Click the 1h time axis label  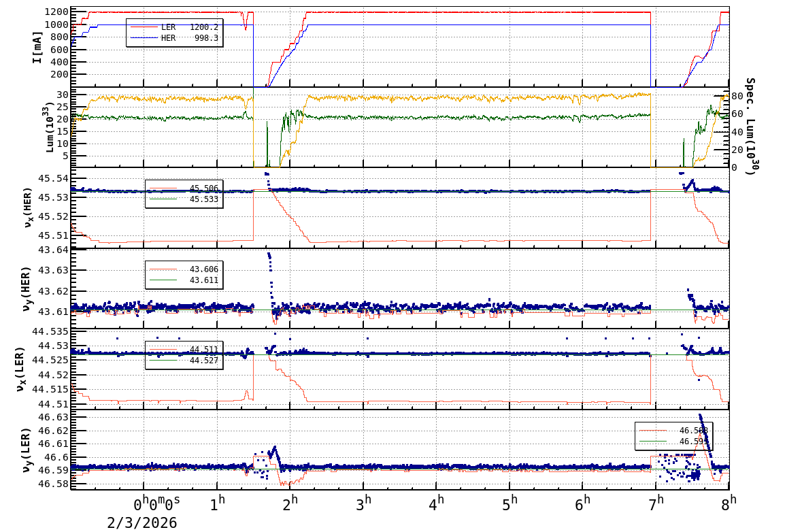(217, 503)
